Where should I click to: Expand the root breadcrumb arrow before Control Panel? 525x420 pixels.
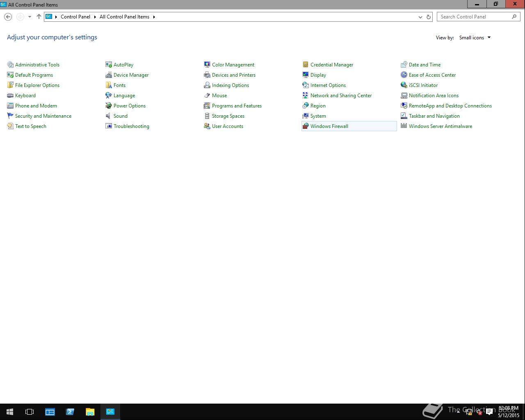[x=56, y=17]
